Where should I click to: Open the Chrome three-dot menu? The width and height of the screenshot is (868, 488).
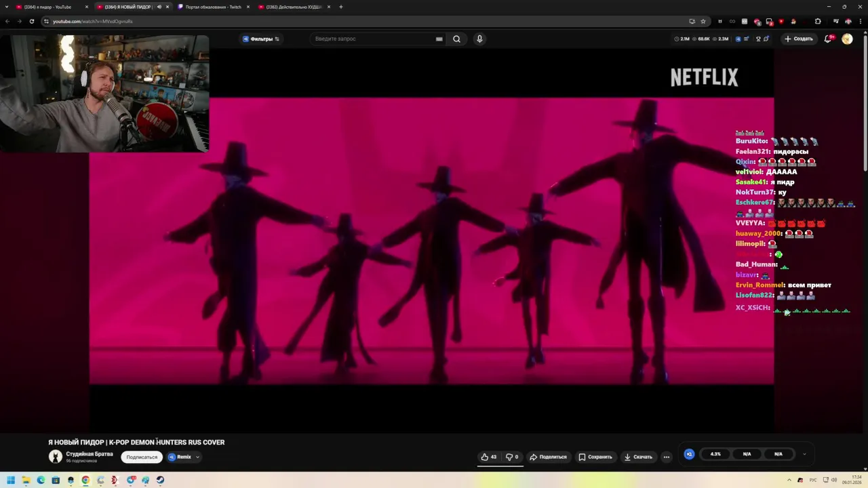click(x=859, y=21)
